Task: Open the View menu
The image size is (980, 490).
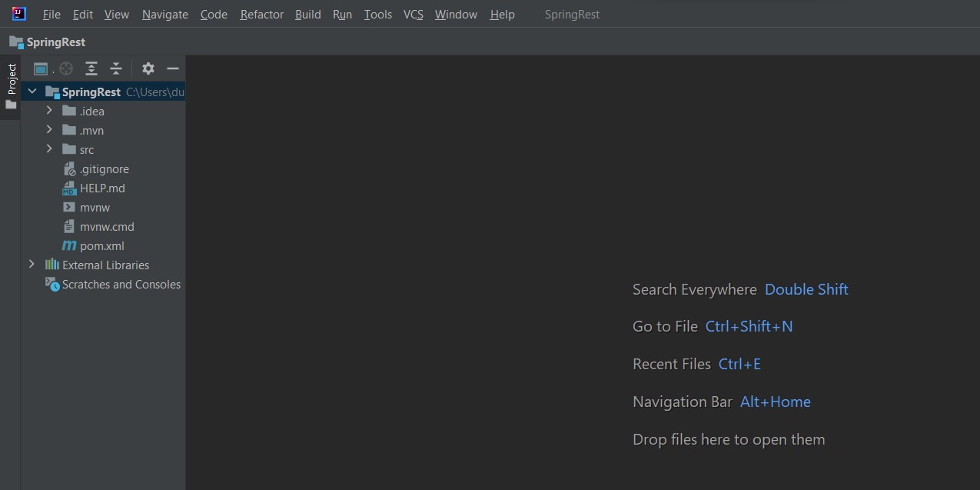Action: pyautogui.click(x=117, y=14)
